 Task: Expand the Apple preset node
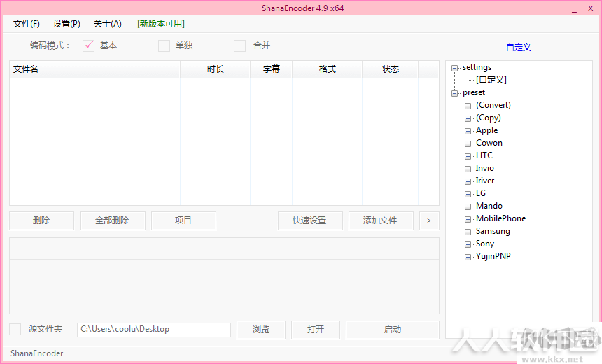[x=468, y=131]
